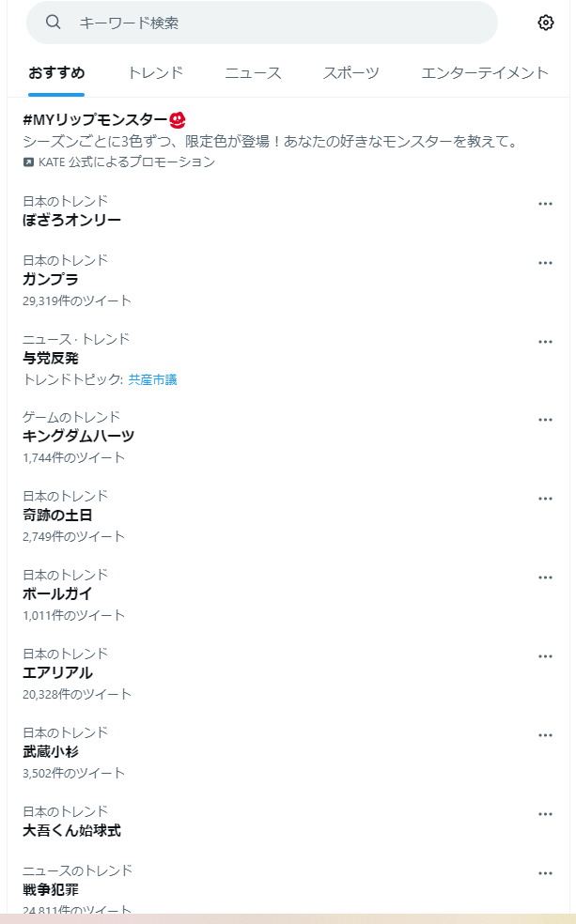Open trend settings gear icon

546,23
